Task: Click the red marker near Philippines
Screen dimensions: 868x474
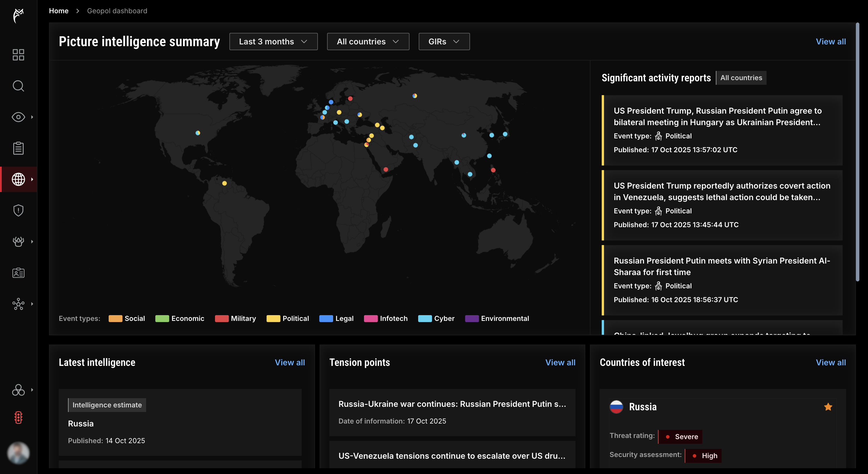Action: (x=493, y=170)
